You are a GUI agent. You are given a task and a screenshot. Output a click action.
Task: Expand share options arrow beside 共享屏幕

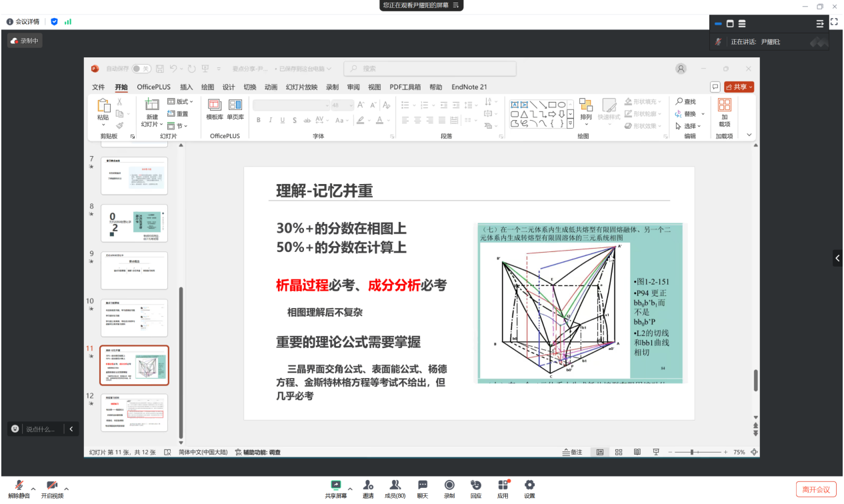pos(350,489)
